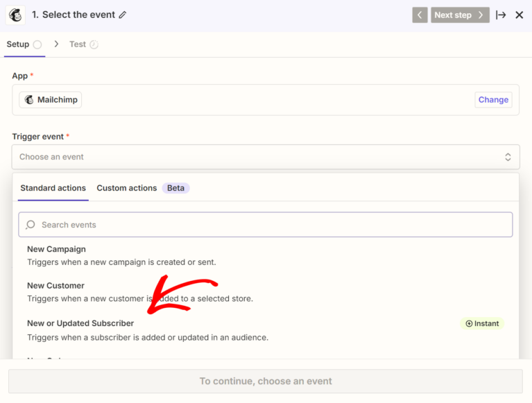This screenshot has width=532, height=403.
Task: Click the trigger event dropdown arrows
Action: click(x=508, y=157)
